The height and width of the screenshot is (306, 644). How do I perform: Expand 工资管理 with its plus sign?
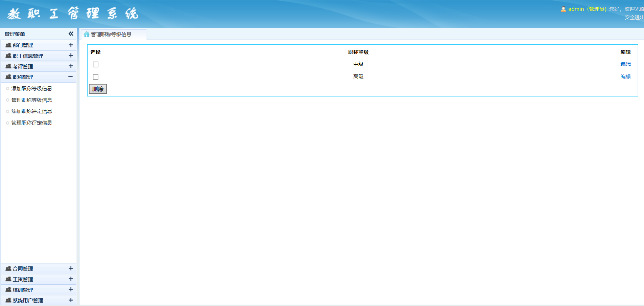(71, 279)
